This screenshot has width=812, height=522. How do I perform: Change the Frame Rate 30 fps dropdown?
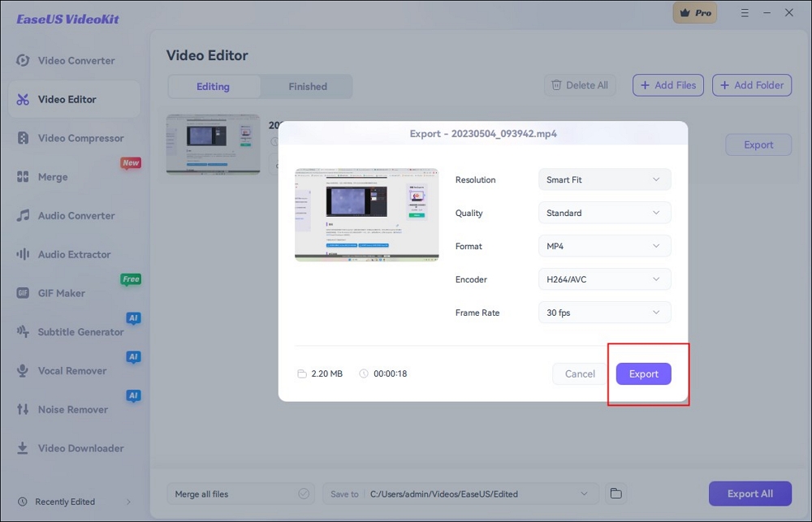tap(604, 313)
